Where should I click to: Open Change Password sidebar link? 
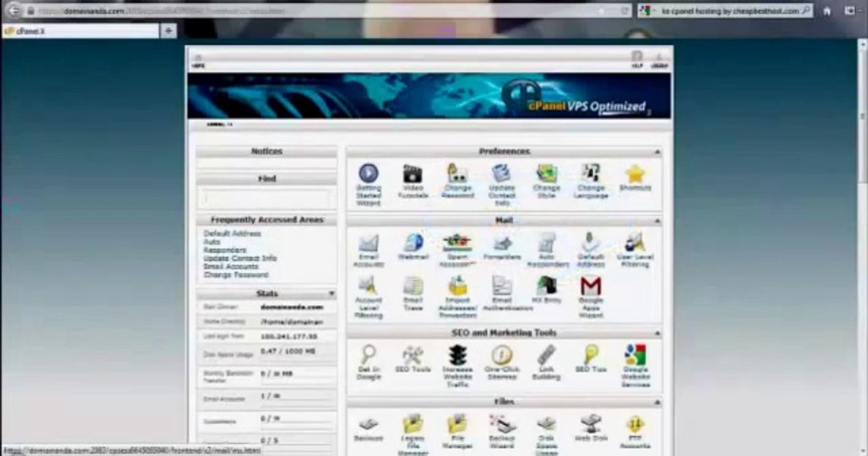[x=236, y=275]
